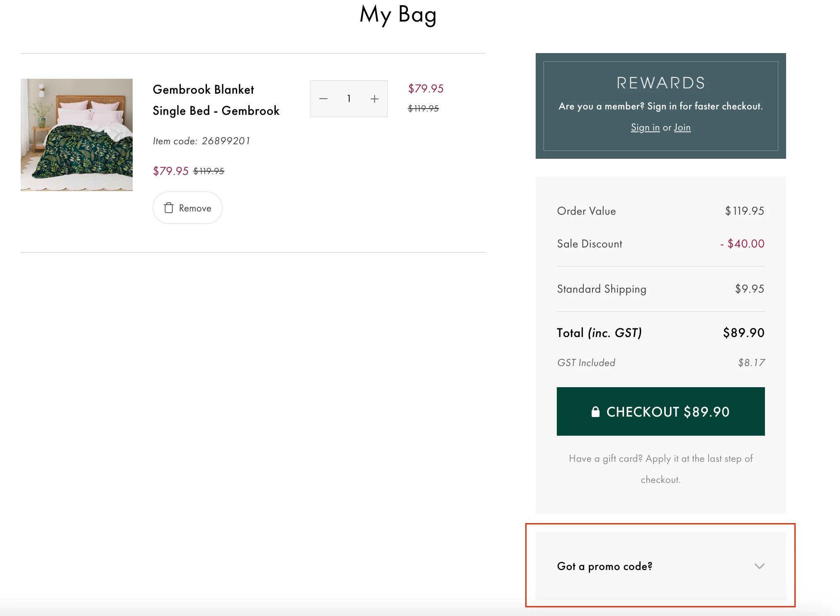
Task: Remove the Gembrook Blanket from bag
Action: pyautogui.click(x=187, y=208)
